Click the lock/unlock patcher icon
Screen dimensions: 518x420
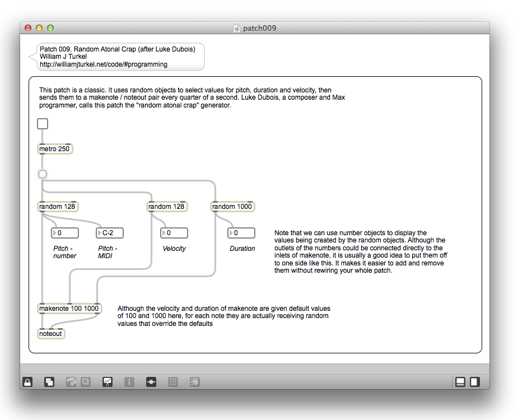27,382
